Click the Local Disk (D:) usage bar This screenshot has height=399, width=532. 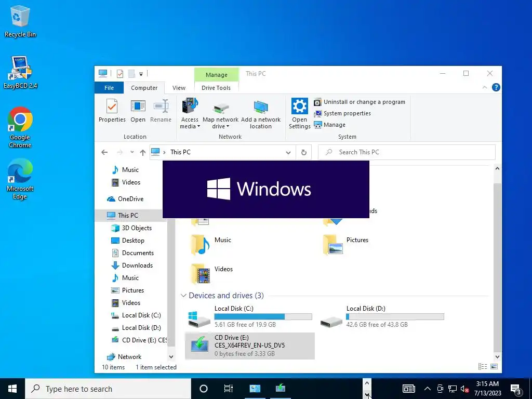395,316
